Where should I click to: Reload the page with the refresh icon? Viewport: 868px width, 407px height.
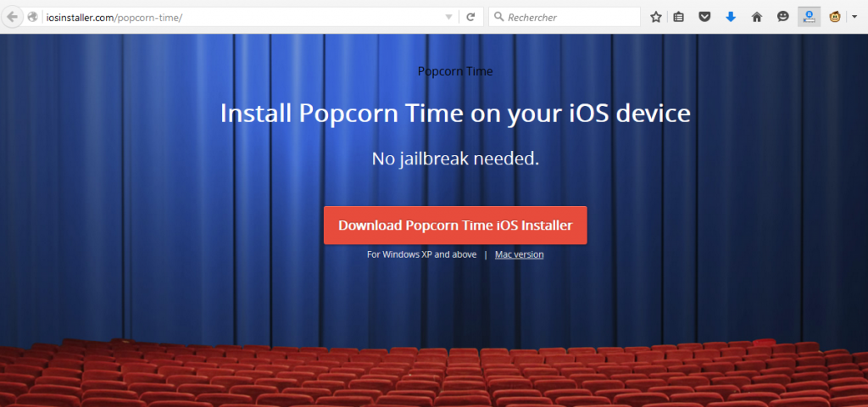470,17
